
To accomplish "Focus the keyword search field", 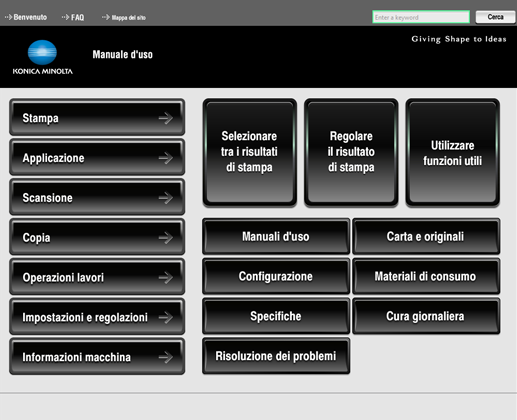I will point(421,17).
